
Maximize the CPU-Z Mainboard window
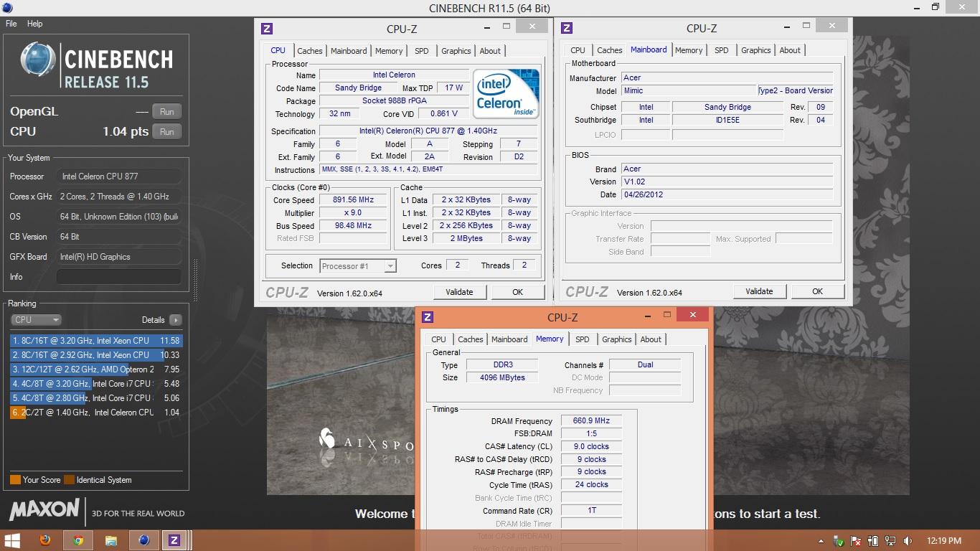pos(806,26)
